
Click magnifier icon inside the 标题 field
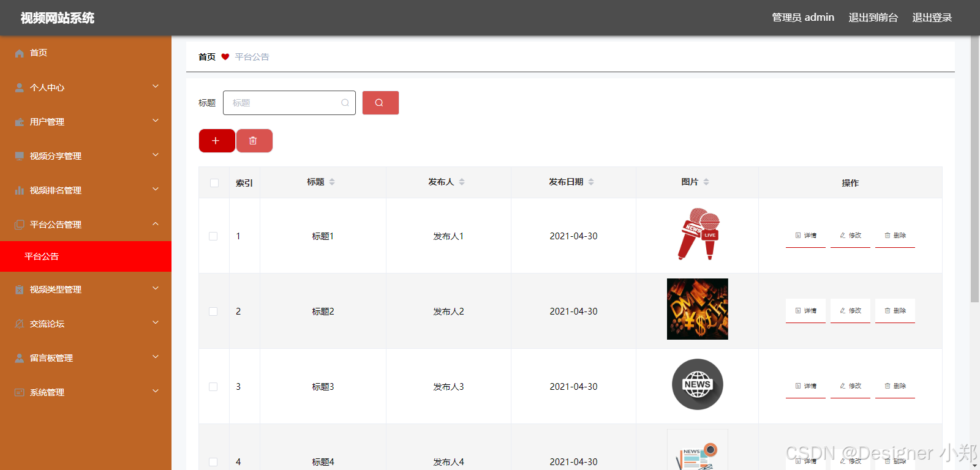345,103
